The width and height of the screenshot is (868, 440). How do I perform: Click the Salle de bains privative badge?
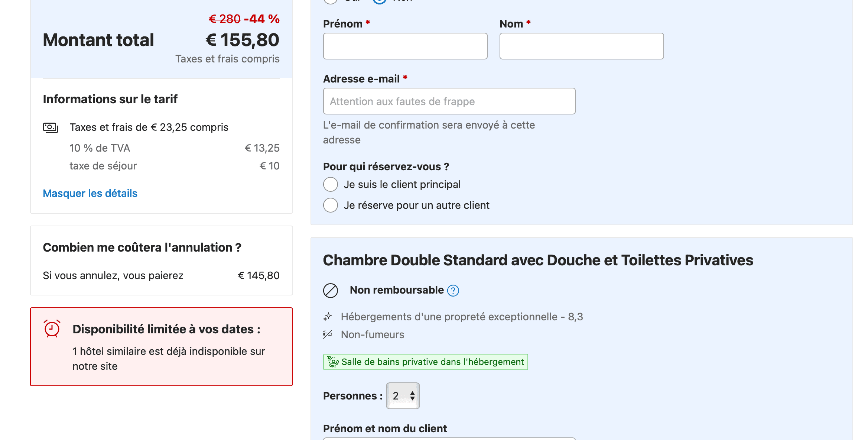[425, 361]
